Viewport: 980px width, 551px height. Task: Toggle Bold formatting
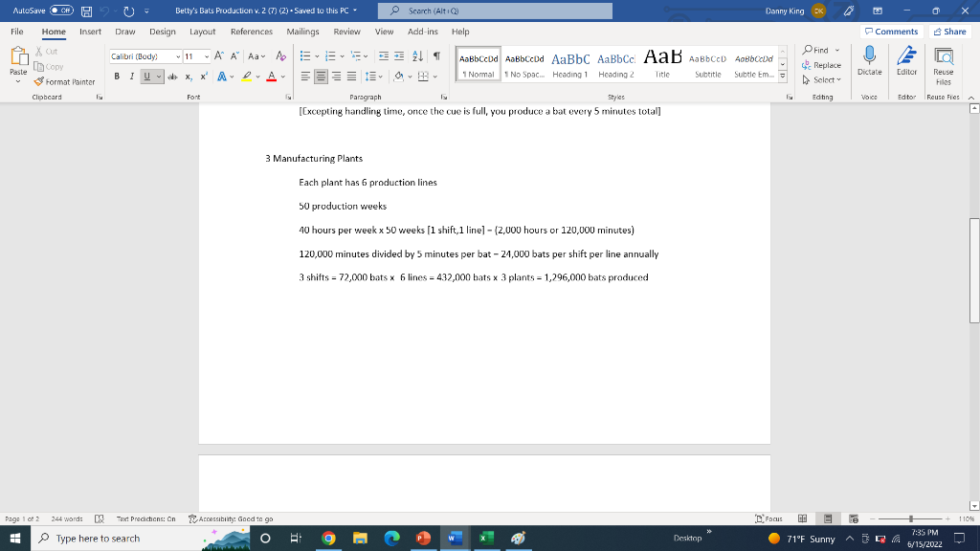click(x=117, y=77)
